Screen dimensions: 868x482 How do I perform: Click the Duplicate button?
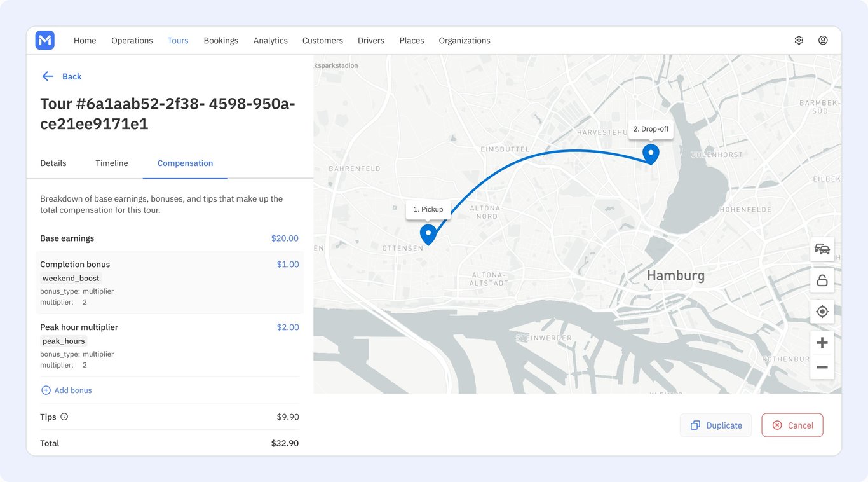click(x=716, y=425)
